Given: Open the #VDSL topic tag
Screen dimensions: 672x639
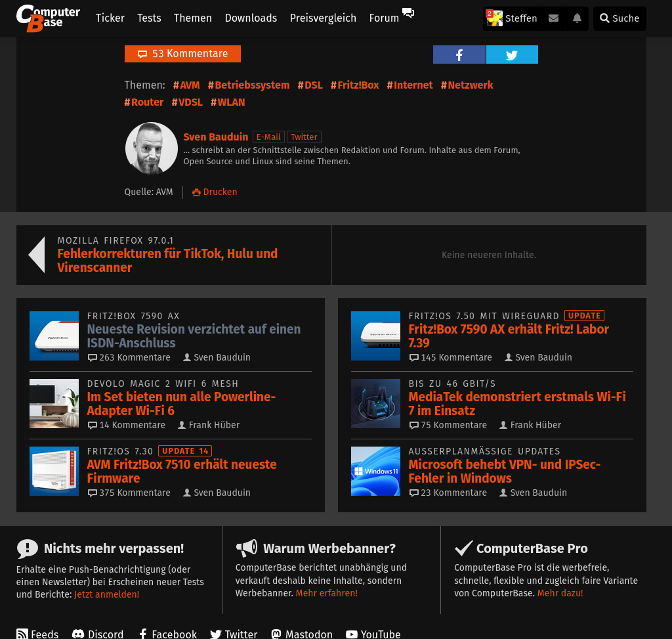Looking at the screenshot, I should [187, 102].
